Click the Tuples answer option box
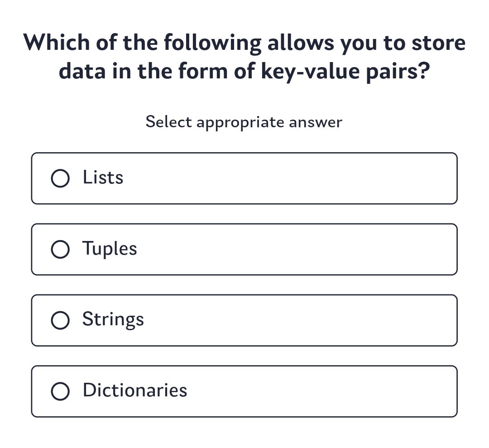The image size is (489, 448). [x=244, y=249]
